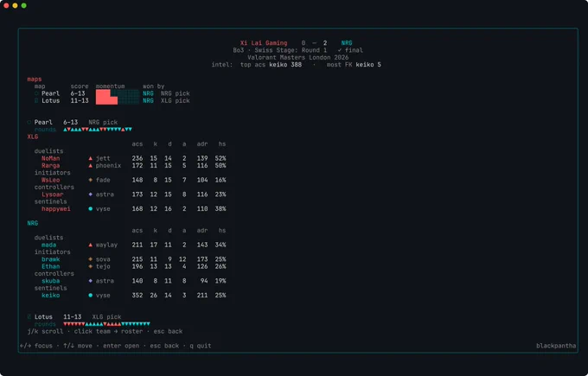
Task: Click the duelist triangle icon beside jett
Action: (91, 158)
